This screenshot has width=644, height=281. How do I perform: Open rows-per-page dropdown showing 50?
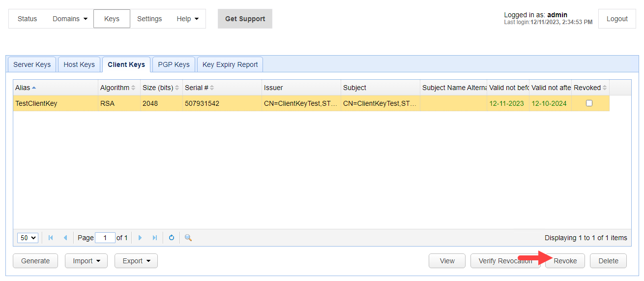(28, 238)
